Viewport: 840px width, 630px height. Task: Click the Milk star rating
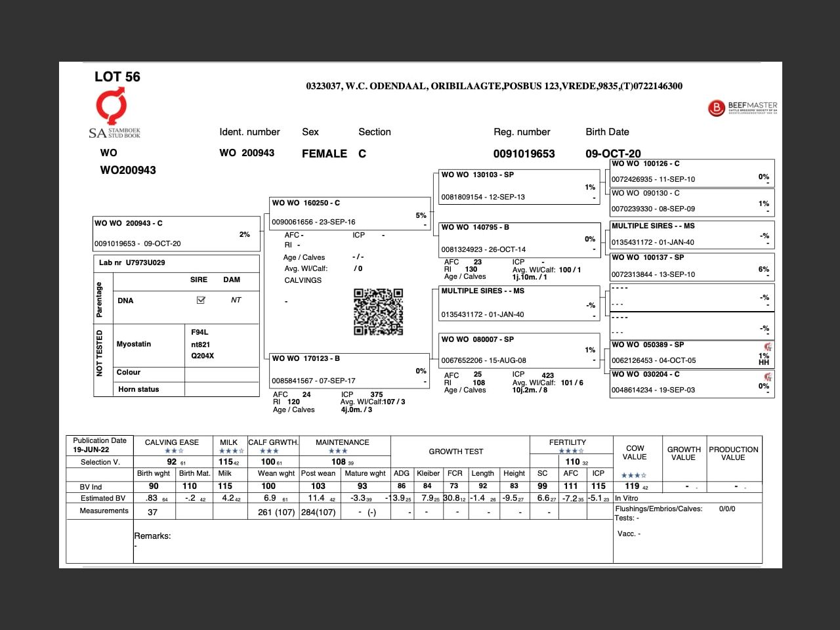pyautogui.click(x=231, y=451)
